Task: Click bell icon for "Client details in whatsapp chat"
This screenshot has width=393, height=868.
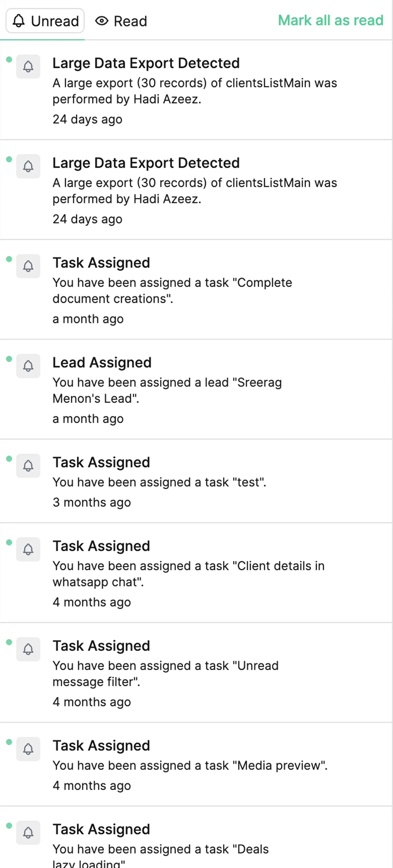Action: 28,549
